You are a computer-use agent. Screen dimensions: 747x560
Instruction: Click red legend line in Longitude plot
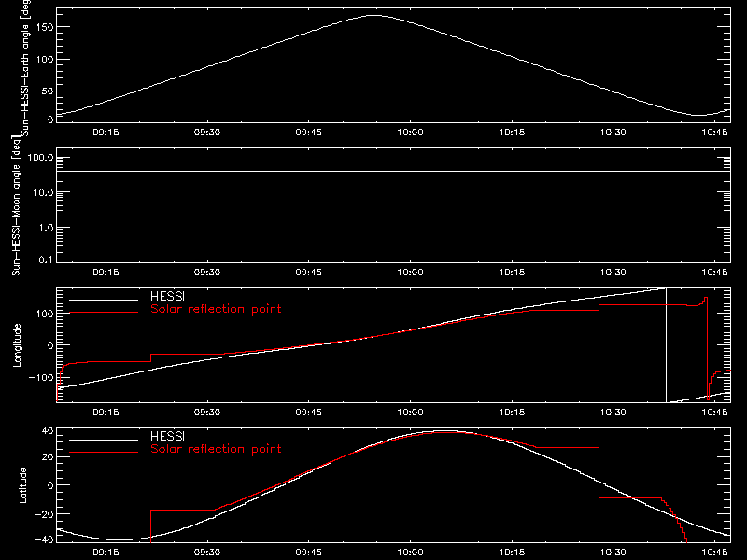tap(104, 313)
